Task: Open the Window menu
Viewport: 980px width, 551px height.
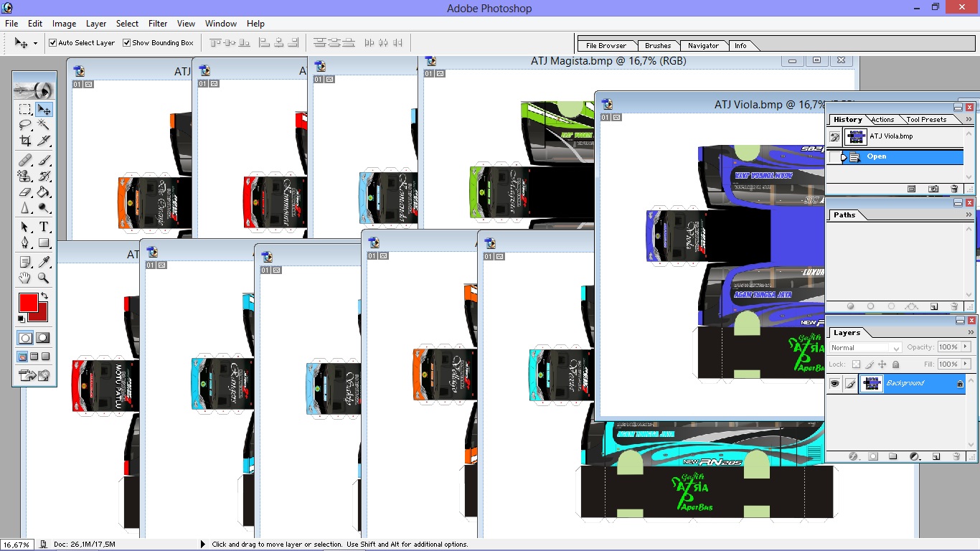Action: click(221, 24)
